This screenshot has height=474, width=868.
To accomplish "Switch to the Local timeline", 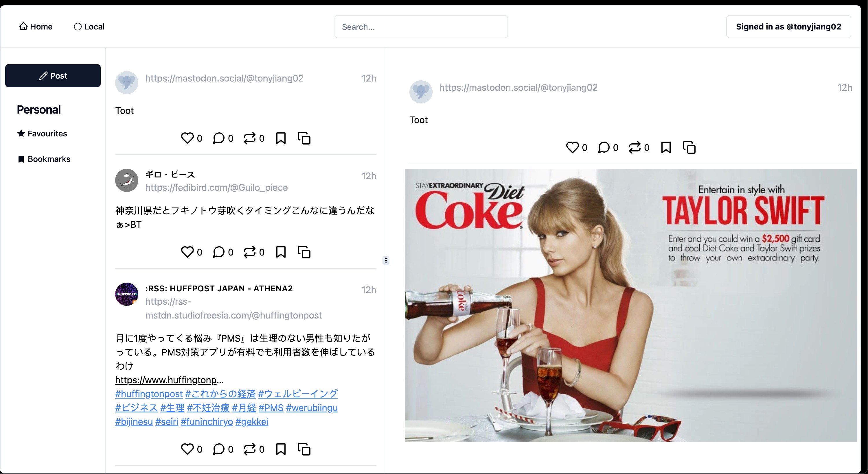I will [89, 27].
